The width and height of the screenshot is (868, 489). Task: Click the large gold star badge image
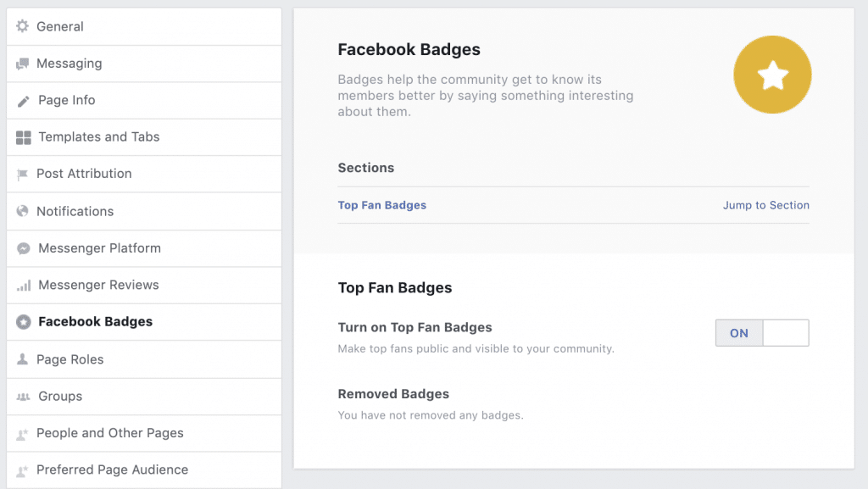click(772, 75)
